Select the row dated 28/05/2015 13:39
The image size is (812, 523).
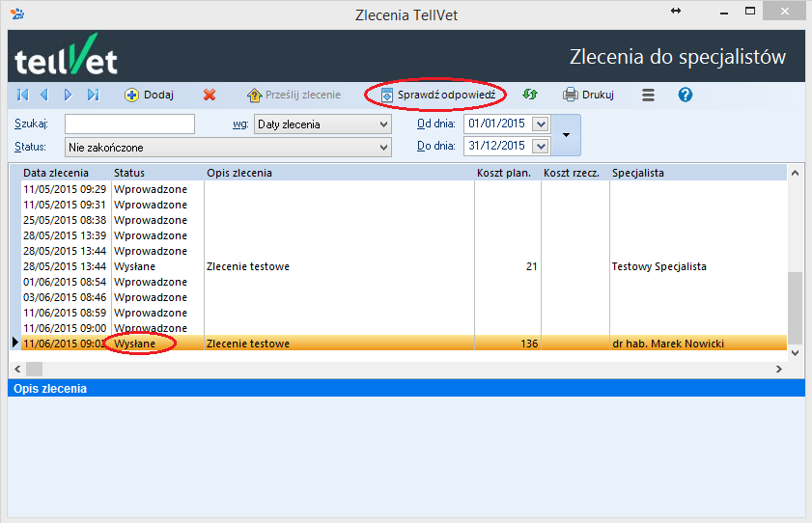(x=404, y=235)
